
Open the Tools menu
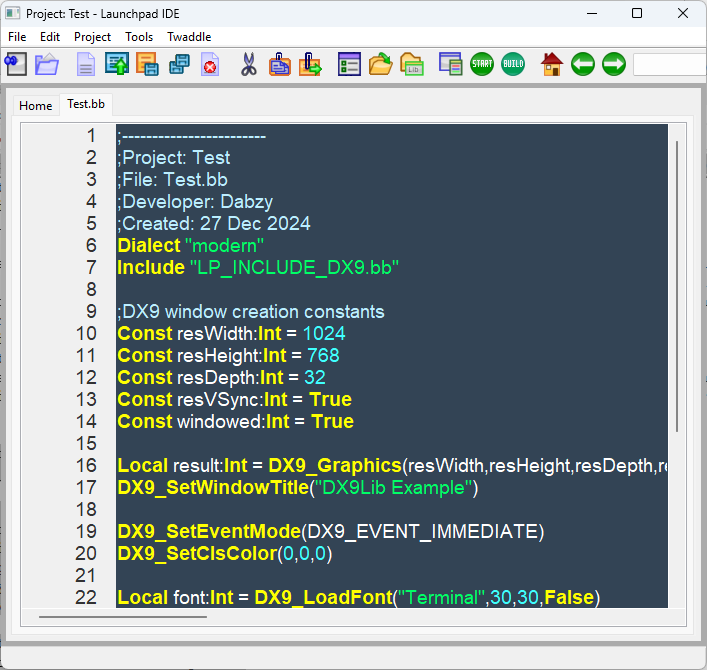click(139, 37)
